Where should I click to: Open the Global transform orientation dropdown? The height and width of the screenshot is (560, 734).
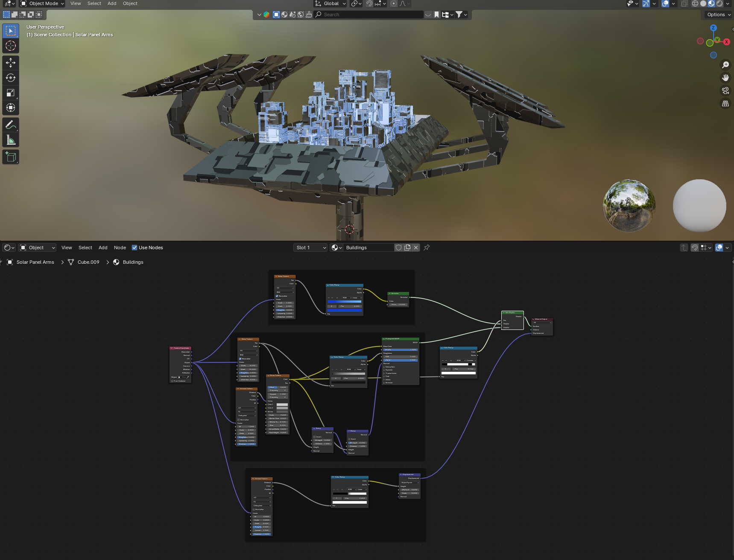pyautogui.click(x=330, y=3)
